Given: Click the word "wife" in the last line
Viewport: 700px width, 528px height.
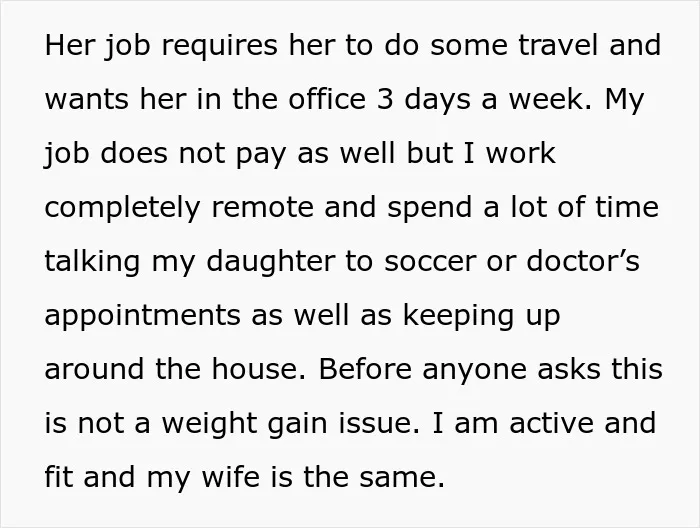Looking at the screenshot, I should click(230, 477).
